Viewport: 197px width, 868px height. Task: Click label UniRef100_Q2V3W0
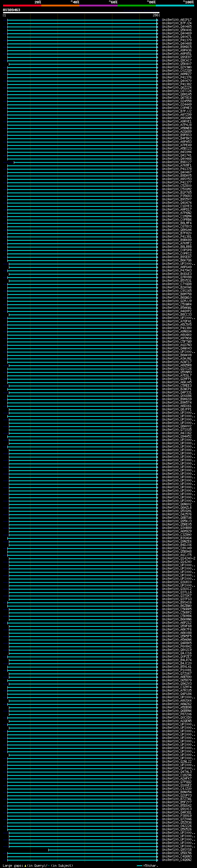tap(176, 67)
